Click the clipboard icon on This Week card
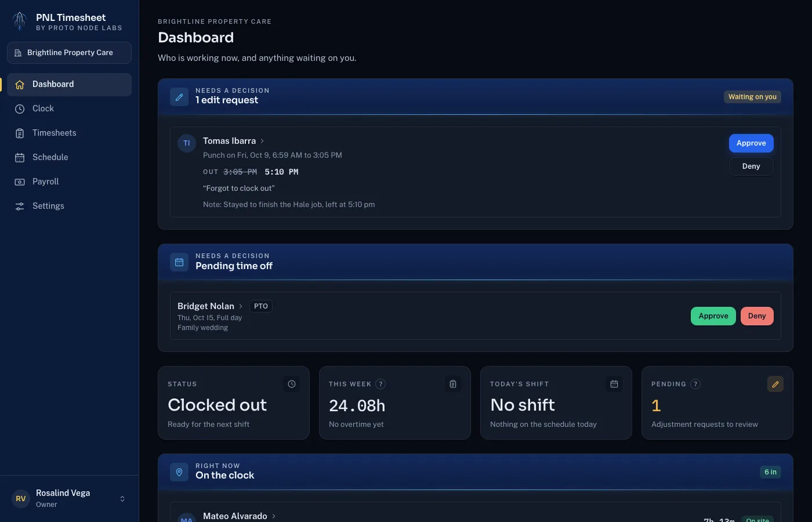The image size is (812, 522). coord(453,384)
